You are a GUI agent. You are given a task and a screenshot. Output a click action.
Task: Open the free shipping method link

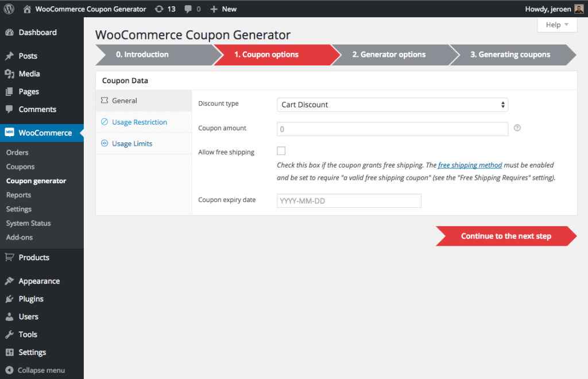click(x=470, y=165)
